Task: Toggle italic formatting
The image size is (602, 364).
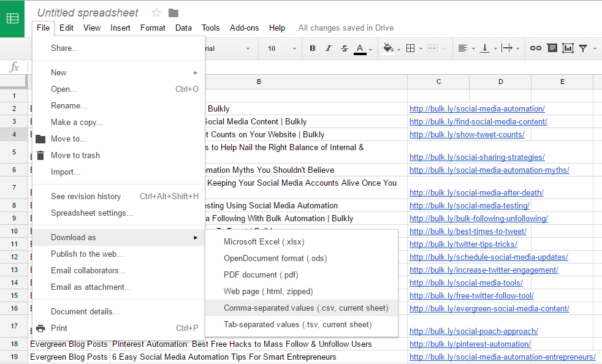Action: [x=328, y=48]
